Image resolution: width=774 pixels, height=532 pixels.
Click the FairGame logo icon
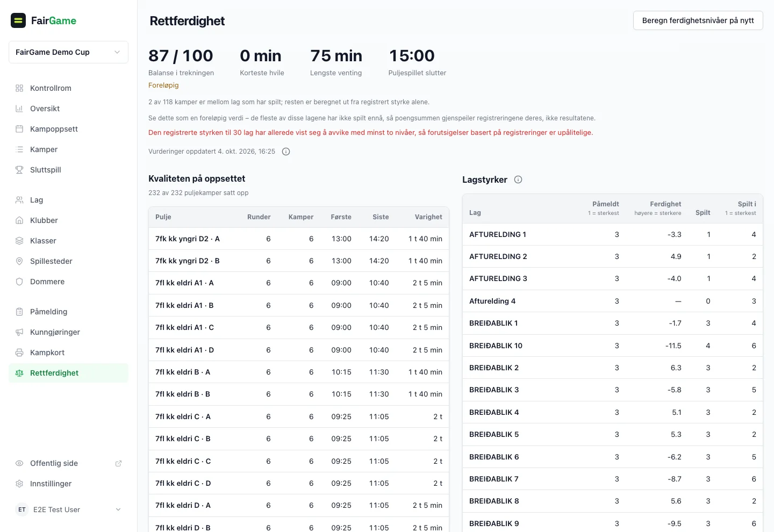pyautogui.click(x=18, y=20)
